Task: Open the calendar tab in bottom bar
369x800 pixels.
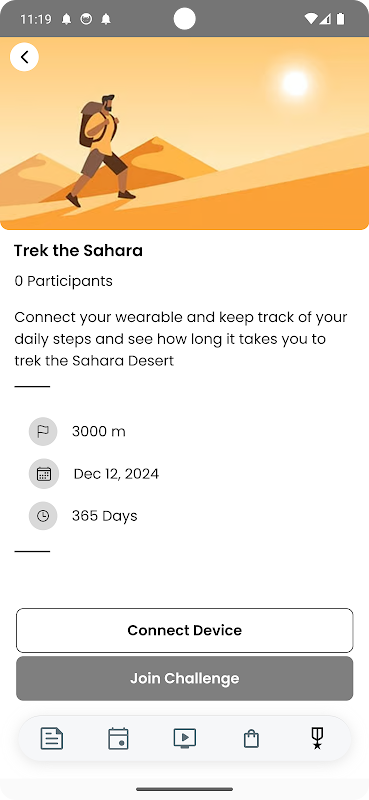Action: click(x=118, y=739)
